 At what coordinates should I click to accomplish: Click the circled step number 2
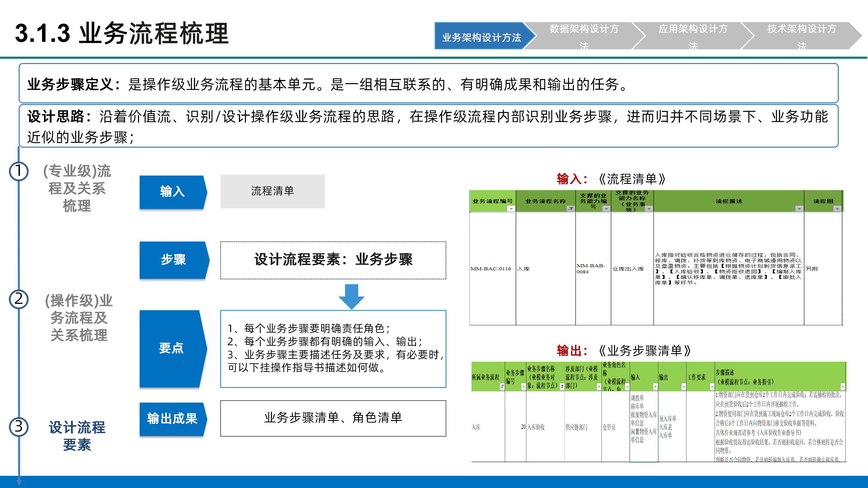coord(19,299)
